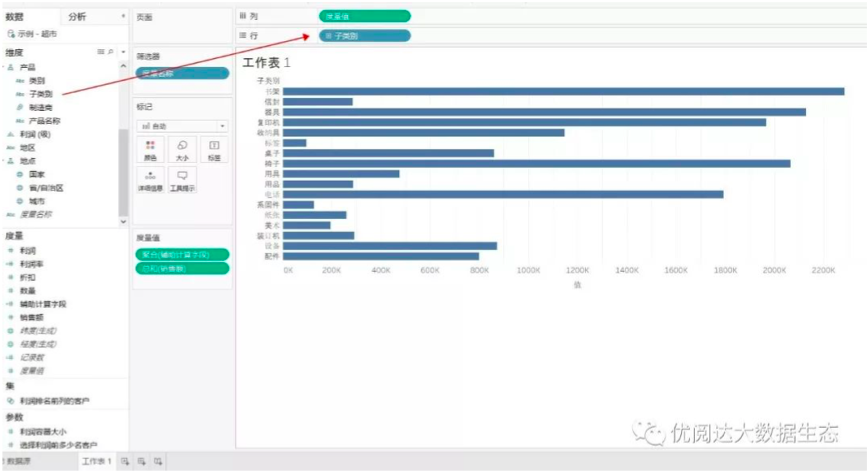Click the view-as-list icon in 维度 header
Viewport: 868px width, 471px height.
(x=100, y=51)
